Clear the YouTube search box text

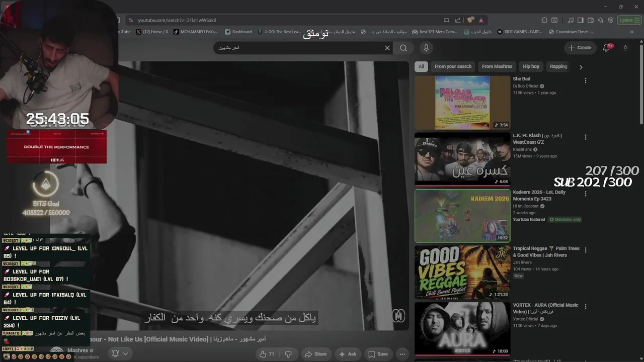tap(387, 48)
